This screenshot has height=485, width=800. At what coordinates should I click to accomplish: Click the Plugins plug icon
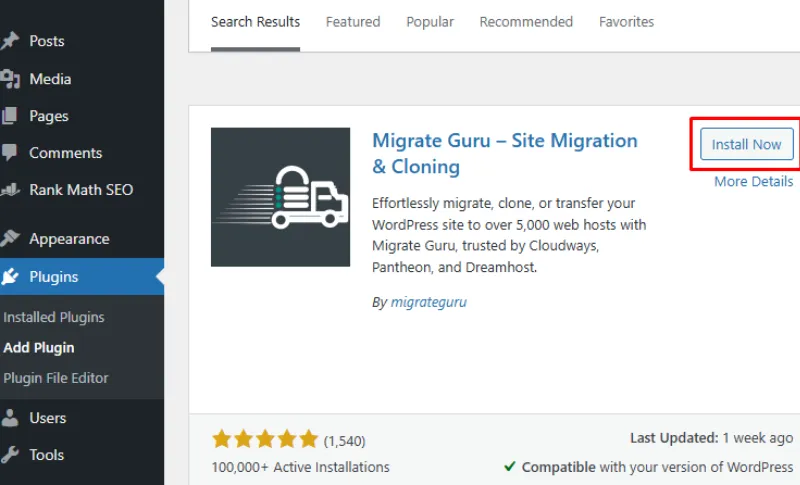pyautogui.click(x=10, y=276)
